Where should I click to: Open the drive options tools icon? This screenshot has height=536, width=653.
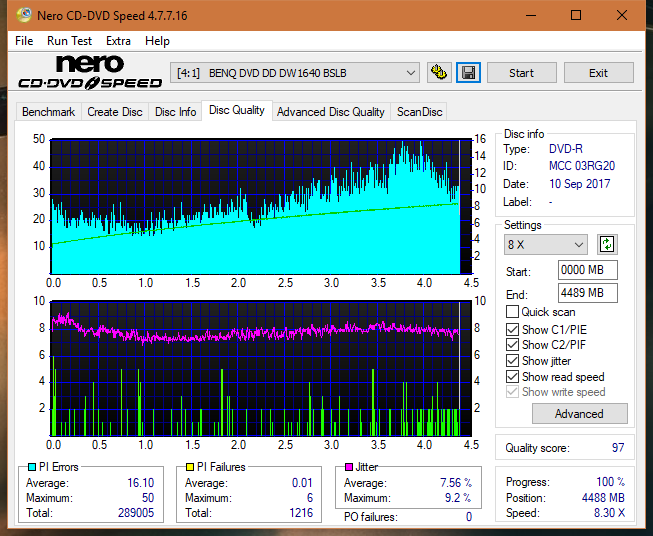(x=439, y=73)
